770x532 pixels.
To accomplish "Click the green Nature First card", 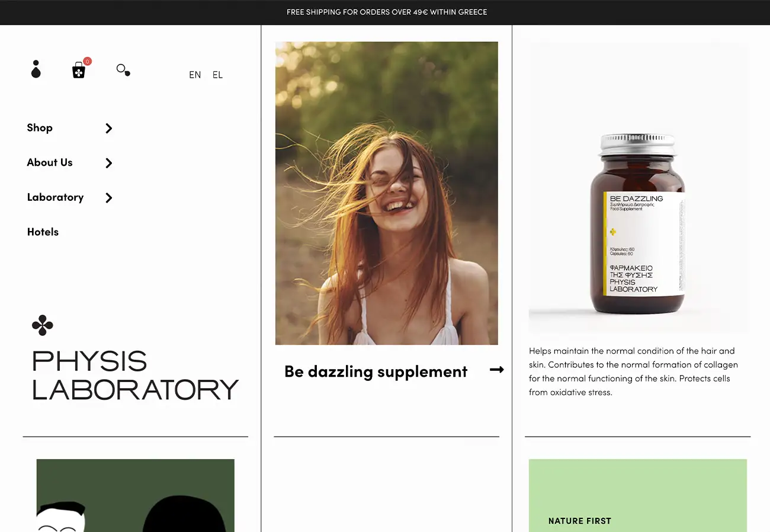I will 638,495.
